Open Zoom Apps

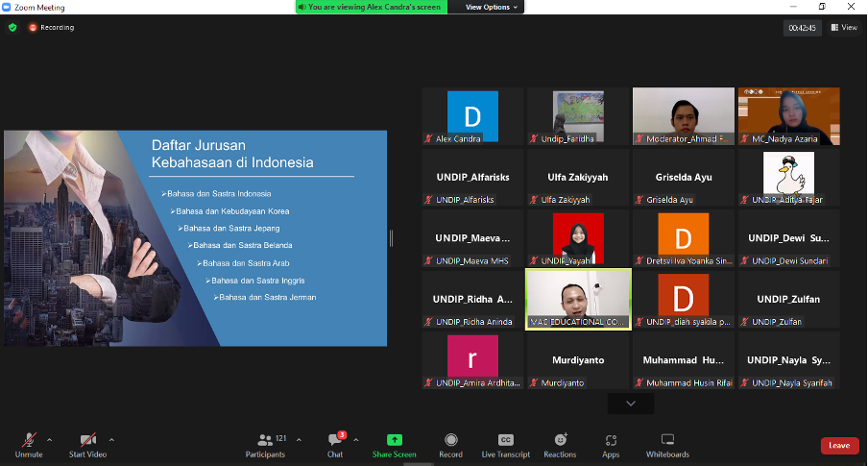tap(611, 444)
